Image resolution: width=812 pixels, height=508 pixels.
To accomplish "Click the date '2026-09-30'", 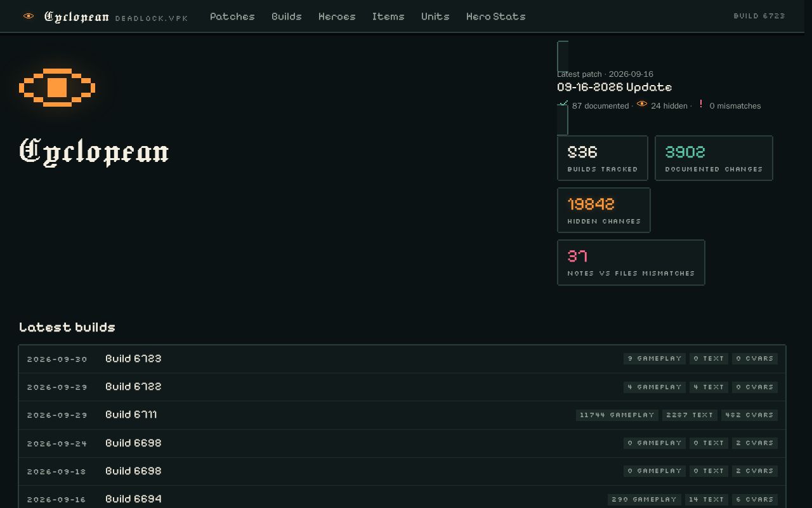I will [57, 359].
